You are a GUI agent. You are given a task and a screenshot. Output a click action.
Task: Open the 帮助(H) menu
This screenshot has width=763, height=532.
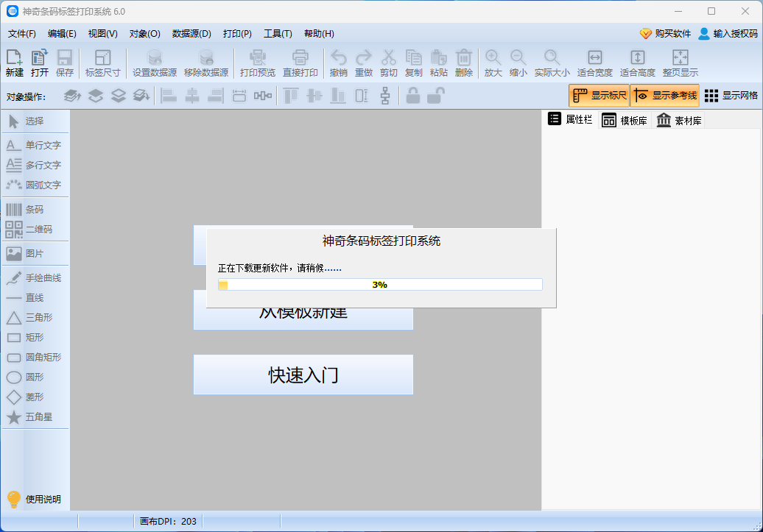tap(319, 34)
